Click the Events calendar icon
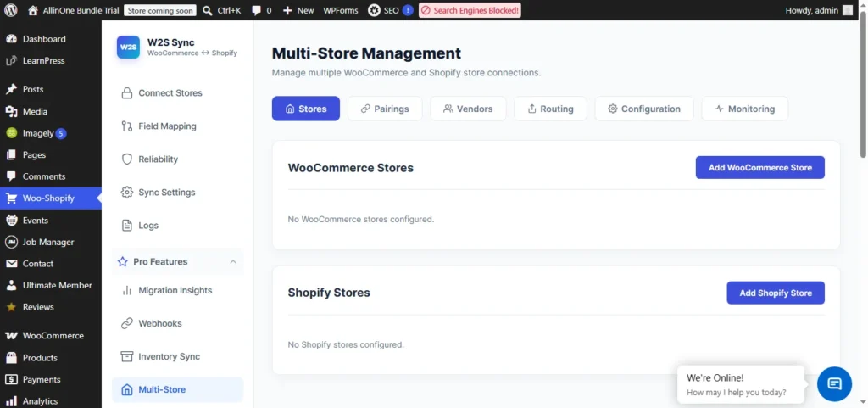The image size is (868, 408). coord(11,221)
